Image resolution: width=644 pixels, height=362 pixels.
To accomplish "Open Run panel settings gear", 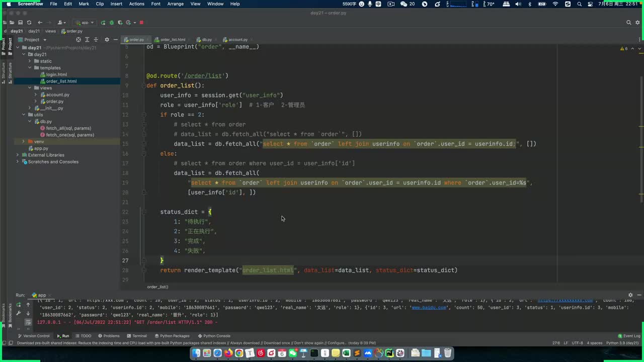I will (630, 295).
